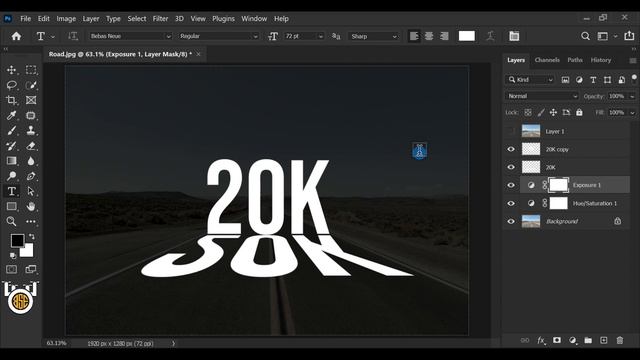Select the Lasso tool
The image size is (640, 360).
coord(11,85)
